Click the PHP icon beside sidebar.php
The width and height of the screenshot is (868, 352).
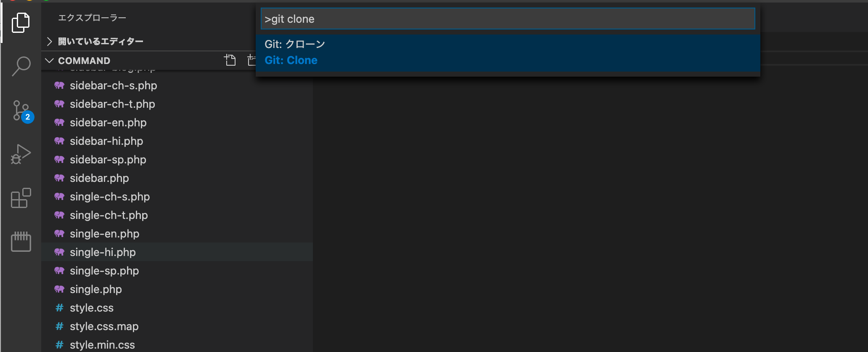point(59,178)
